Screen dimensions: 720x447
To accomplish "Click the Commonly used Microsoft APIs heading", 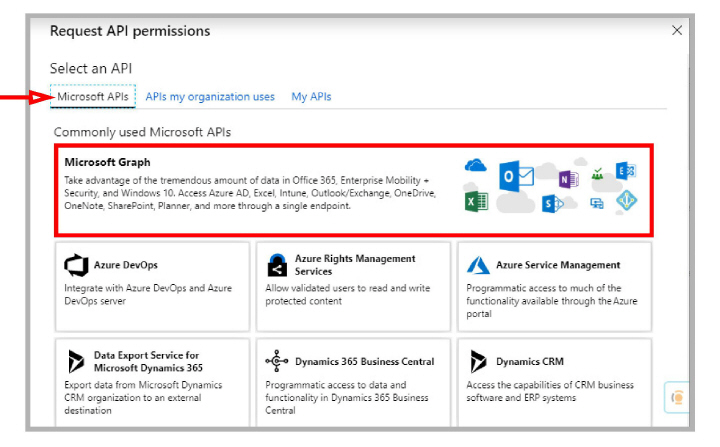I will coord(142,132).
